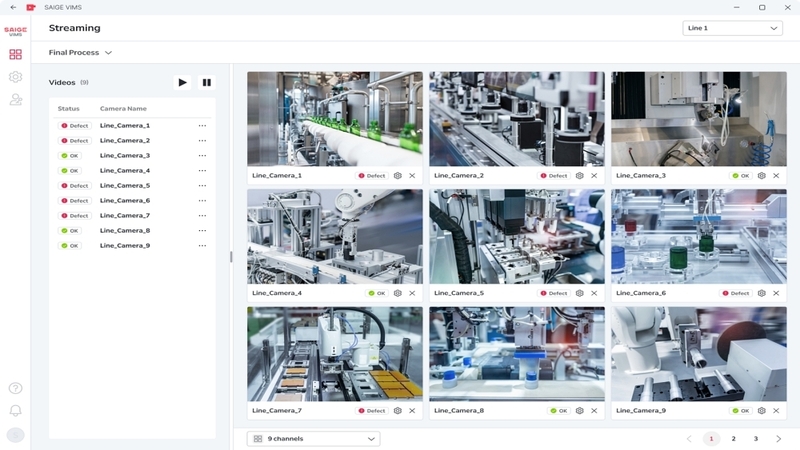Open more options for Line_Camera_3 row
Image resolution: width=800 pixels, height=450 pixels.
[x=202, y=156]
